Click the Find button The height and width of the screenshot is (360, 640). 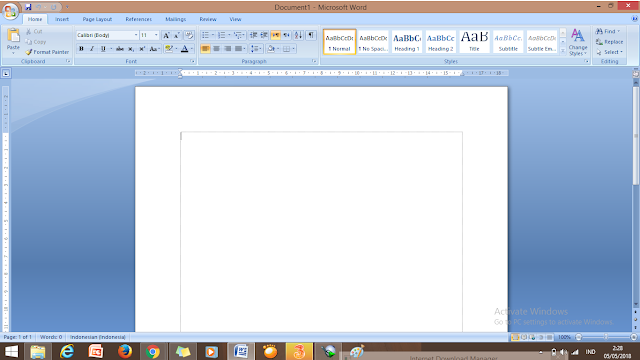point(608,31)
